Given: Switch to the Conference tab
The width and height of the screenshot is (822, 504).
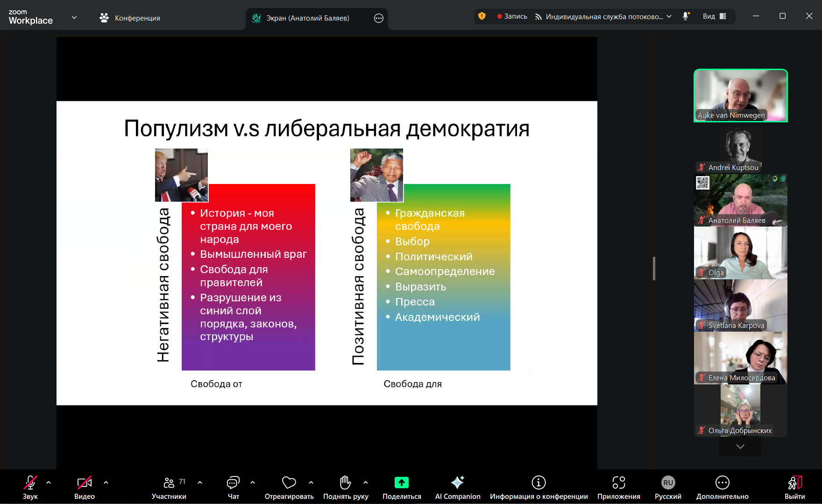Looking at the screenshot, I should coord(130,18).
